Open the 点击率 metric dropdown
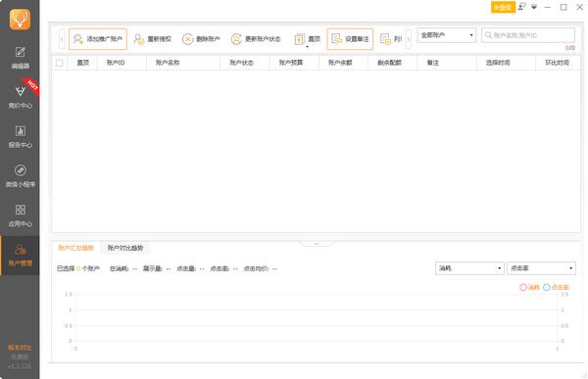 pyautogui.click(x=541, y=268)
